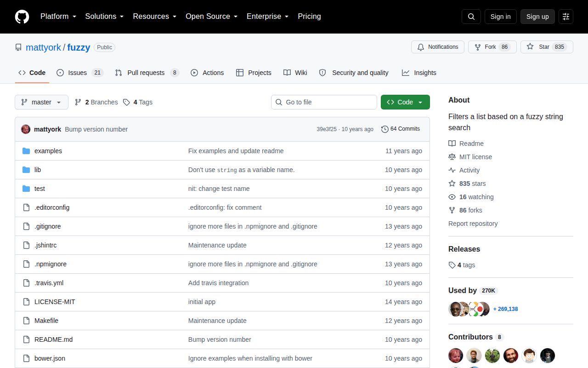Click the repository icon beside mattyork
Image resolution: width=588 pixels, height=368 pixels.
tap(18, 47)
